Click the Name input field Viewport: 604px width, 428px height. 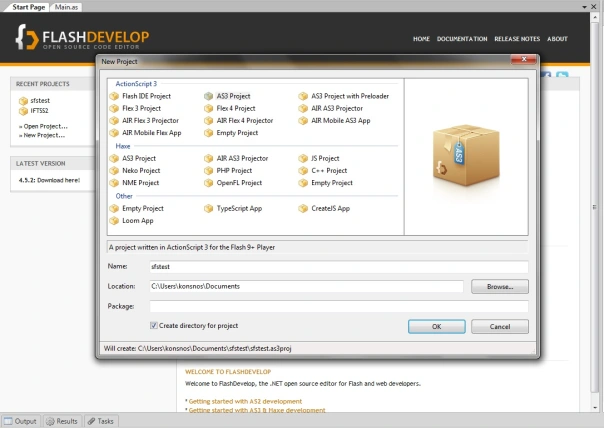(339, 267)
